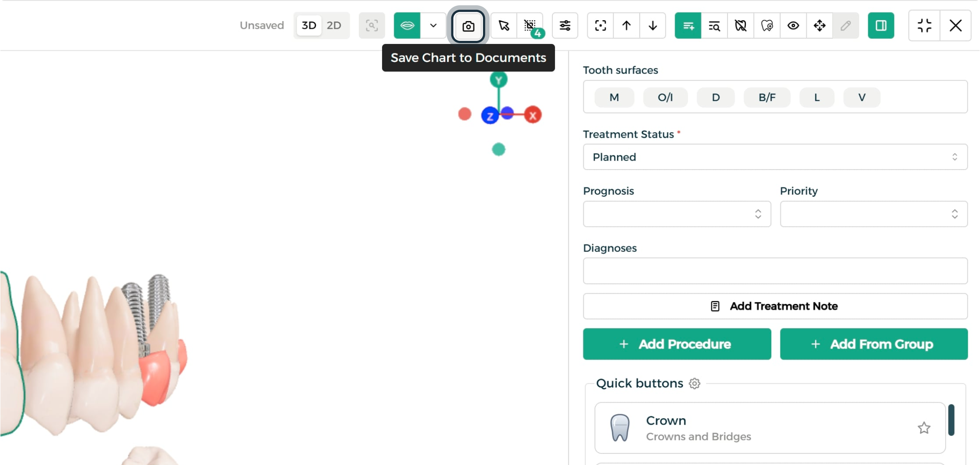Click the Unsaved status text

(x=262, y=25)
